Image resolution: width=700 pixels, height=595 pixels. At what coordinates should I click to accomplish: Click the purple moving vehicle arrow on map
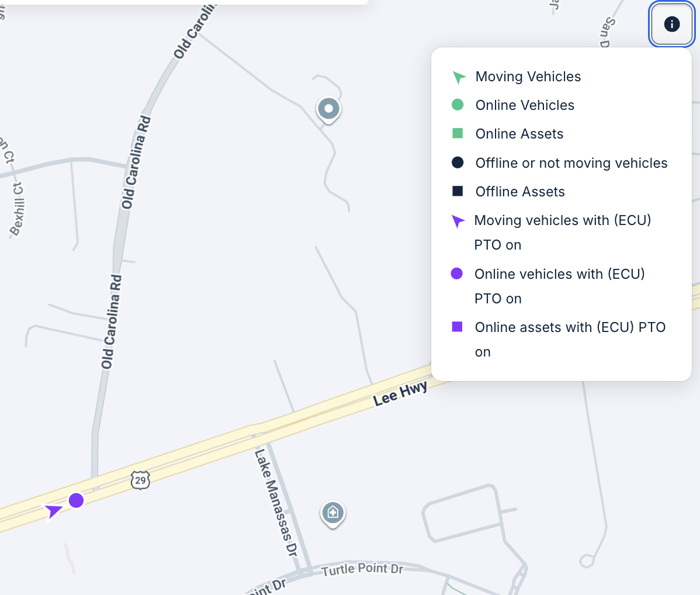(x=53, y=510)
